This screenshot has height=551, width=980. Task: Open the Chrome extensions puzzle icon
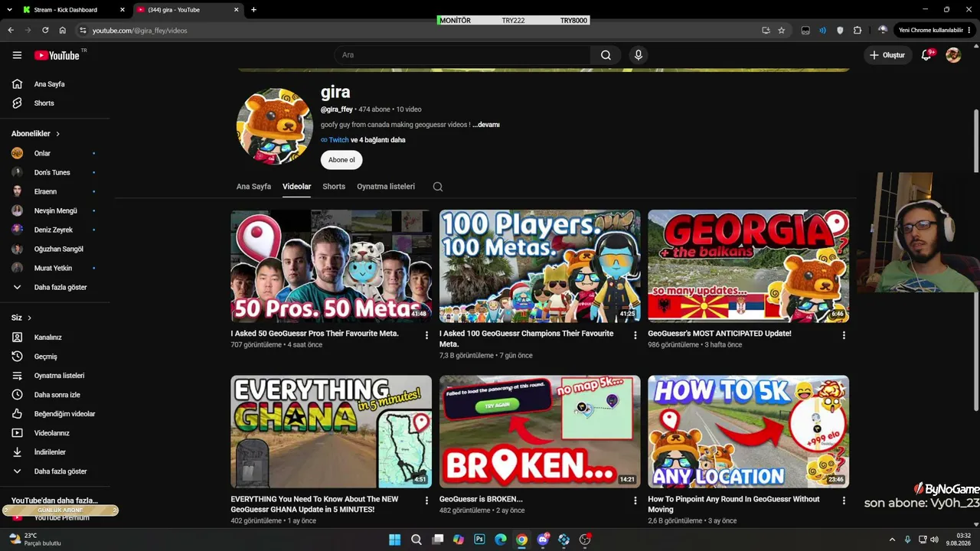[857, 31]
